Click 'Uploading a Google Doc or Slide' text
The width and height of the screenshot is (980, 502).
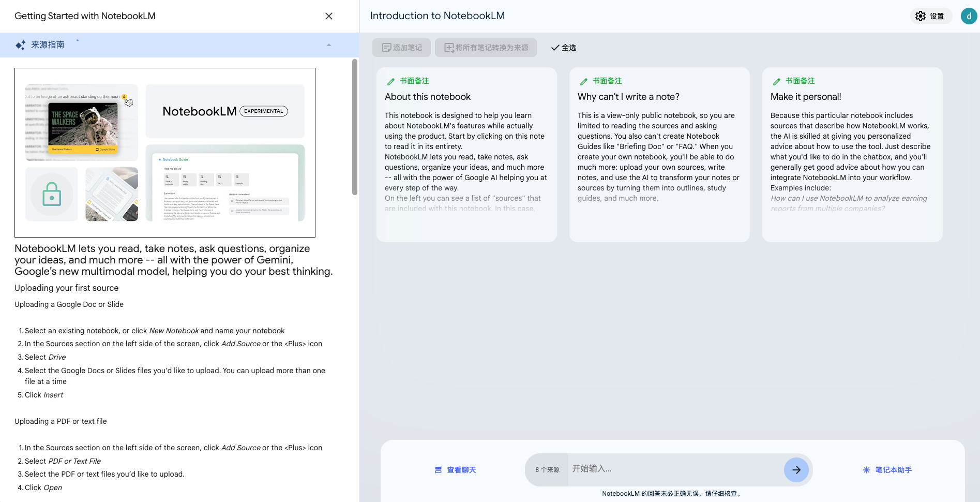[x=69, y=304]
